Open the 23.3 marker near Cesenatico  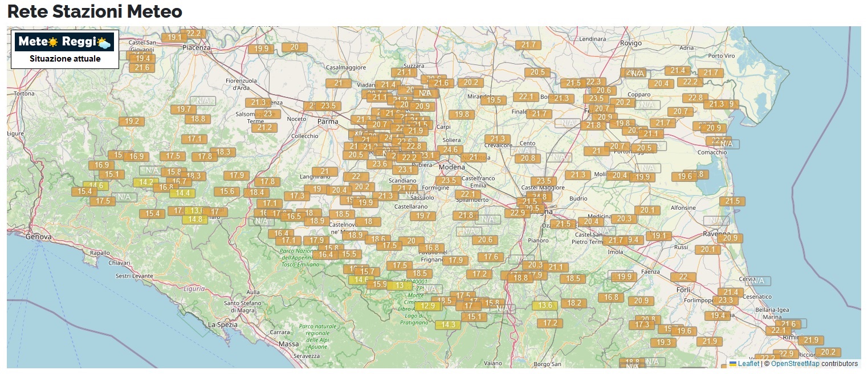(x=725, y=300)
